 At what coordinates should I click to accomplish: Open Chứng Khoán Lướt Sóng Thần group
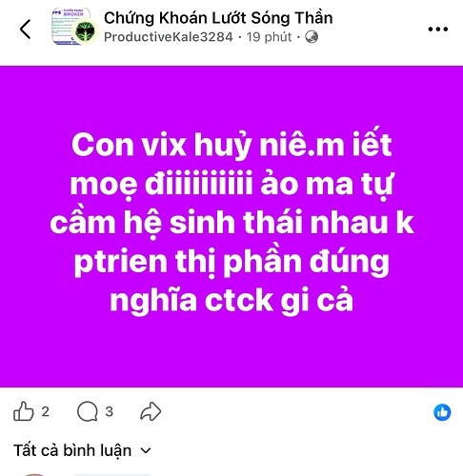pyautogui.click(x=218, y=18)
